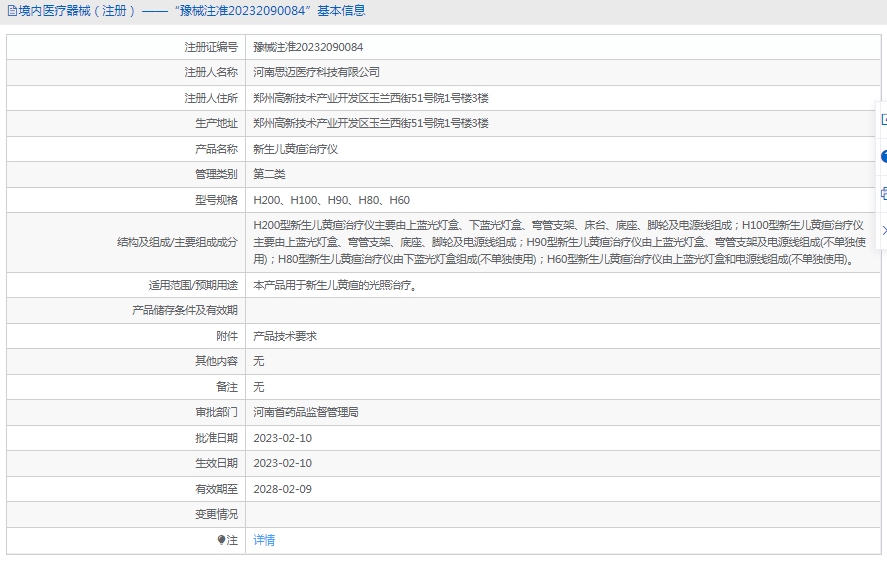Click the 产品名称 label

pyautogui.click(x=217, y=149)
